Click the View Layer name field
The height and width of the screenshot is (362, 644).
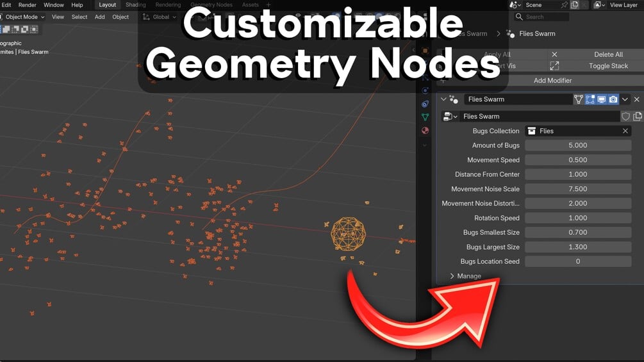pyautogui.click(x=624, y=5)
